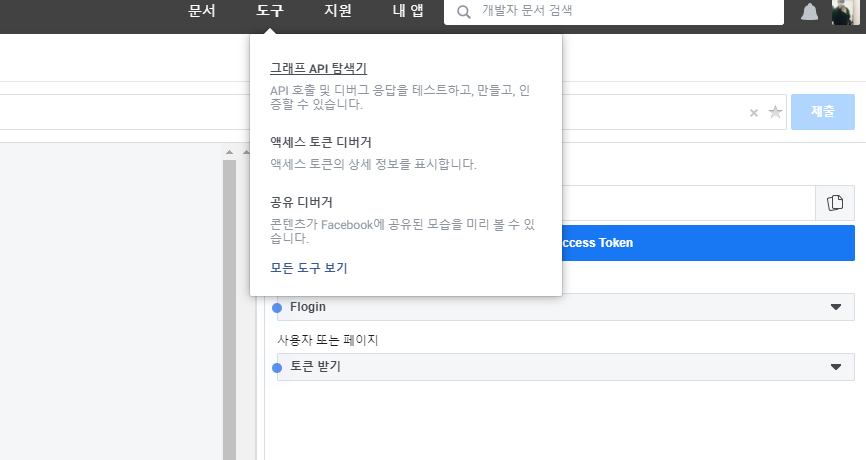Open the notifications bell icon
The image size is (866, 460).
click(809, 12)
